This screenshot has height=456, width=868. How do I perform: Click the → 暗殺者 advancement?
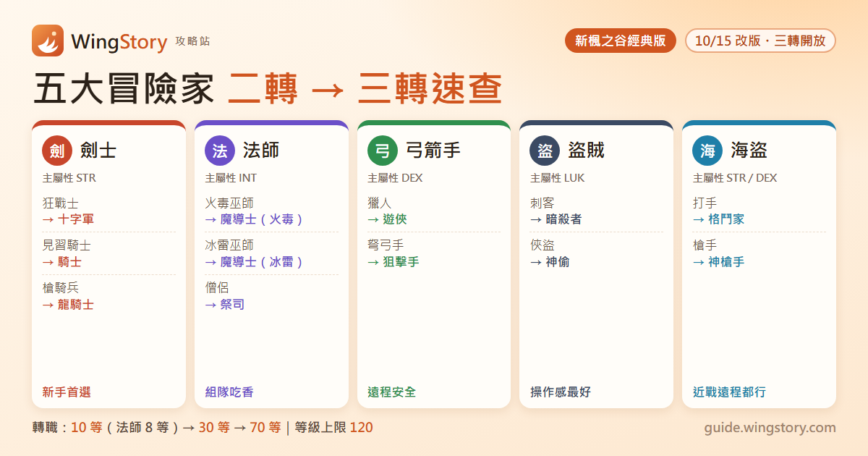tap(556, 219)
